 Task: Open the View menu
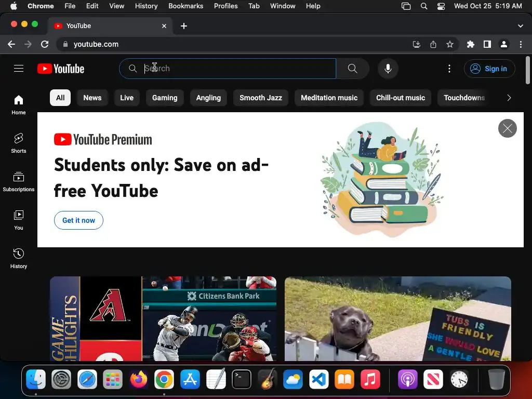[x=116, y=6]
